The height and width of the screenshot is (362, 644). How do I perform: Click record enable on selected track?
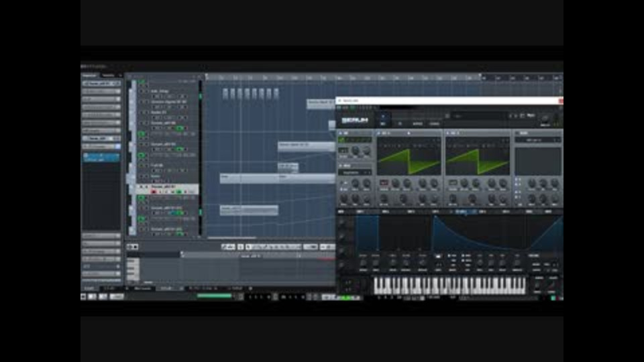pos(154,192)
